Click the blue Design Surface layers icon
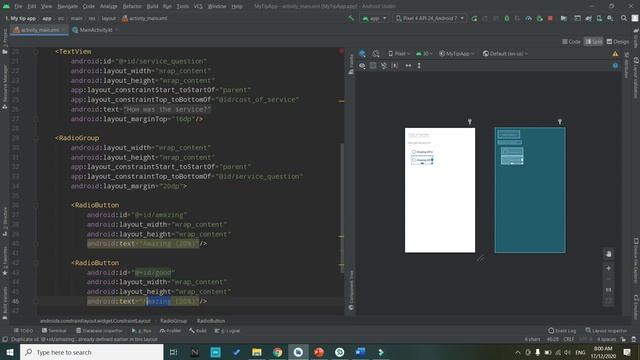This screenshot has width=640, height=360. click(x=362, y=53)
